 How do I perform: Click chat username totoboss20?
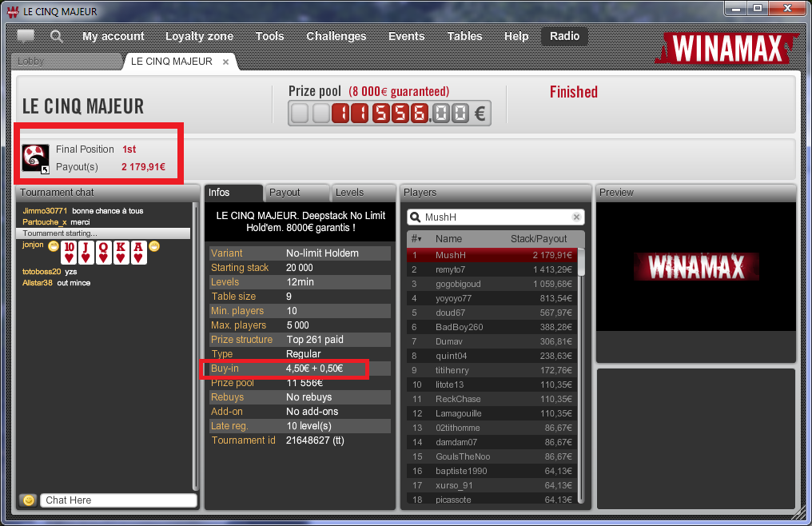click(42, 272)
